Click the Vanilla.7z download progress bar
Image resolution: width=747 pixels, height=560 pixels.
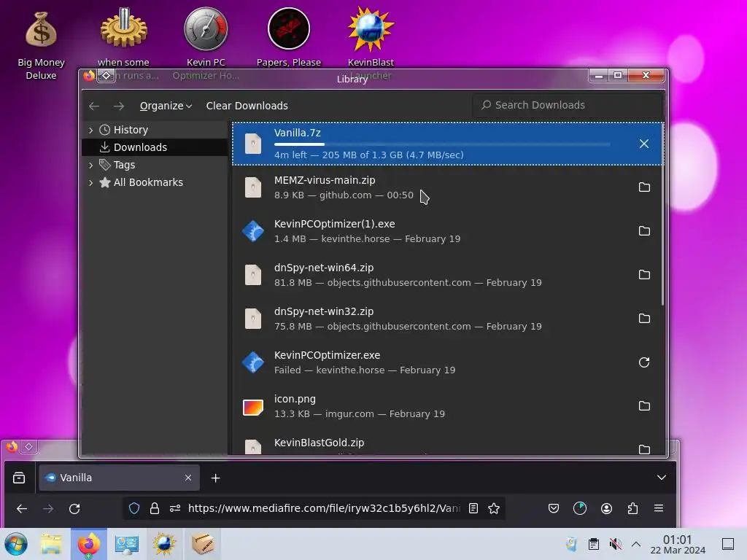442,144
